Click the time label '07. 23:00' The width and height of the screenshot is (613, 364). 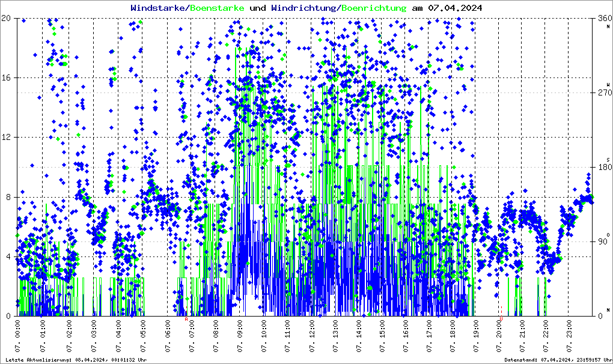[569, 336]
